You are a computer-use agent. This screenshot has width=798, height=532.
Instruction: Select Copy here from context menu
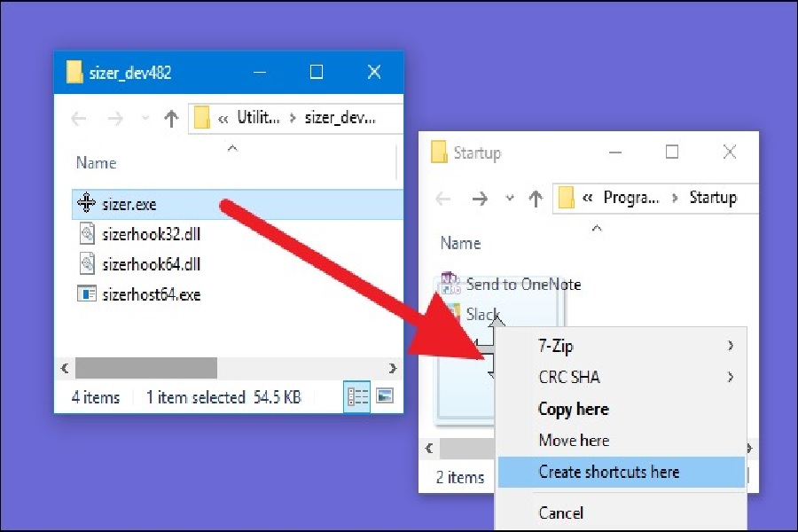[x=573, y=409]
